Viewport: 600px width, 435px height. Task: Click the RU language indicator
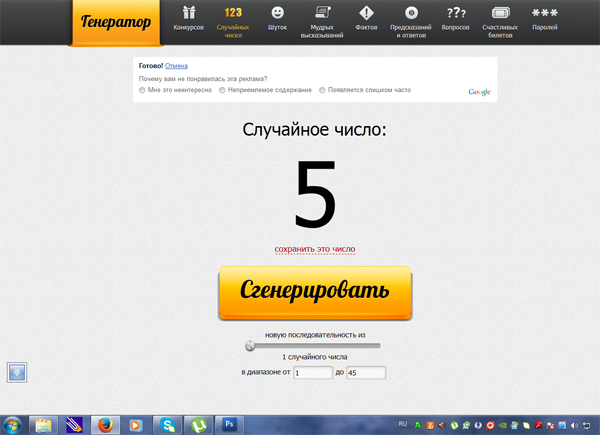click(x=403, y=424)
